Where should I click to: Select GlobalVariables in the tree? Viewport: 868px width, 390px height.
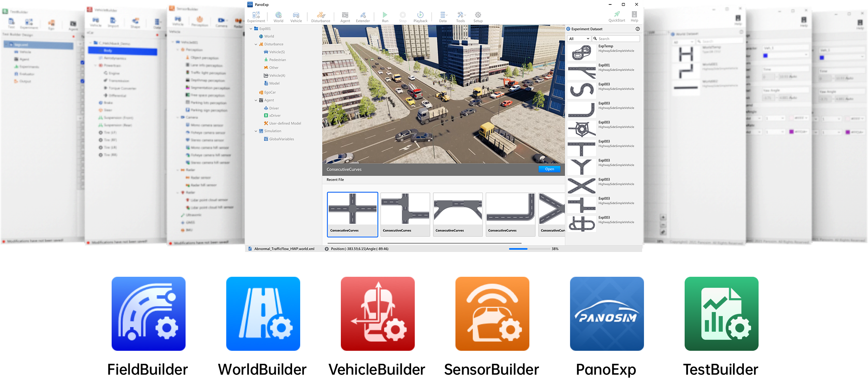(x=281, y=139)
